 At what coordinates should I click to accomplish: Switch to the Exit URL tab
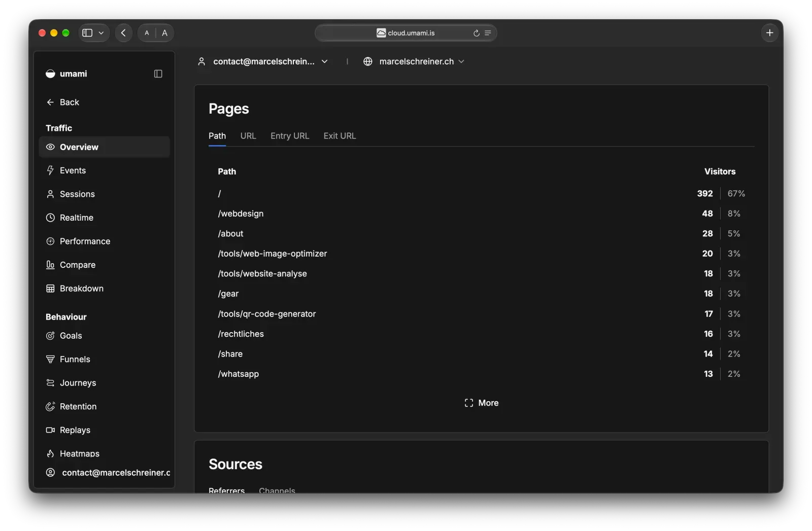pyautogui.click(x=340, y=136)
